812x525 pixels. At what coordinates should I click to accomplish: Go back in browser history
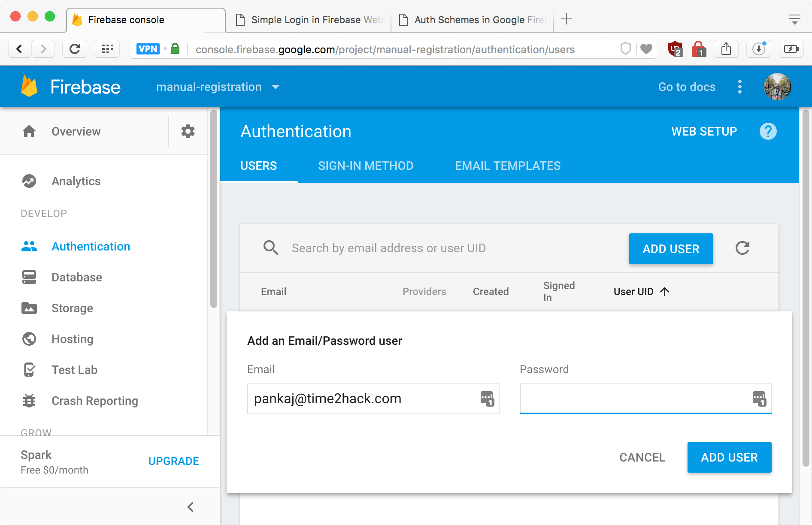click(19, 49)
